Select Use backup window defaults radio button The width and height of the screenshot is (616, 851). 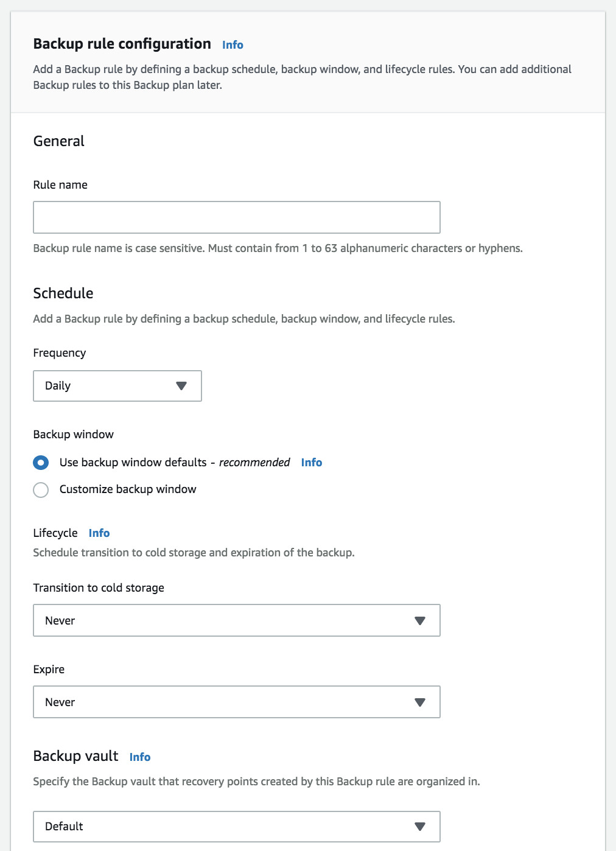(x=41, y=463)
